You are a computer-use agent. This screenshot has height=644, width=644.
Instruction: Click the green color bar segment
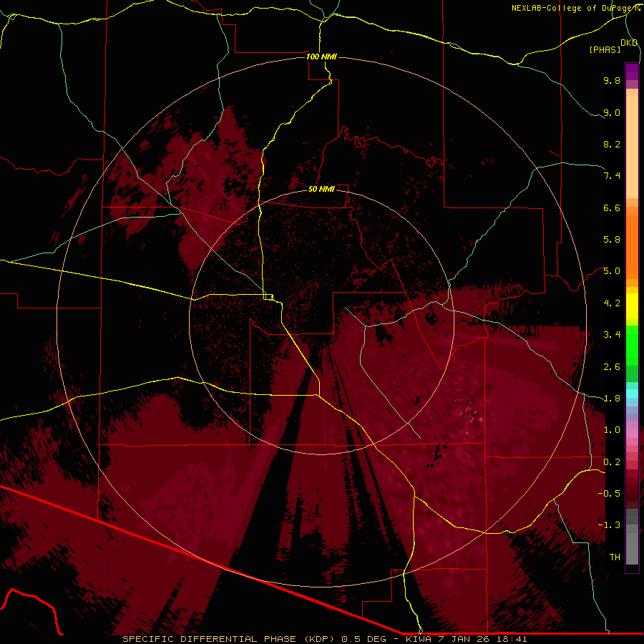pyautogui.click(x=632, y=346)
